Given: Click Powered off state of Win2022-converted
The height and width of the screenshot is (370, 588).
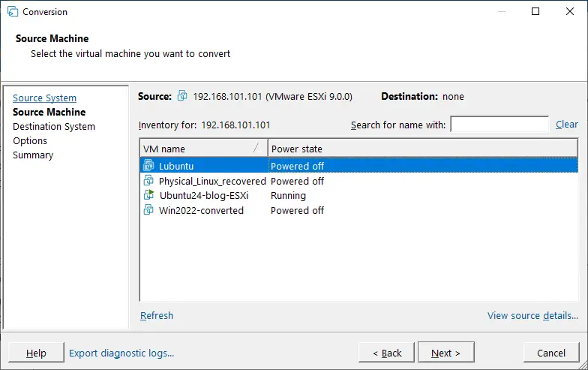Looking at the screenshot, I should click(x=297, y=210).
